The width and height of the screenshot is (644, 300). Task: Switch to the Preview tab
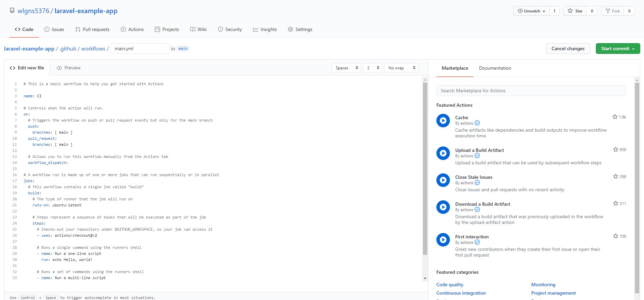point(69,68)
